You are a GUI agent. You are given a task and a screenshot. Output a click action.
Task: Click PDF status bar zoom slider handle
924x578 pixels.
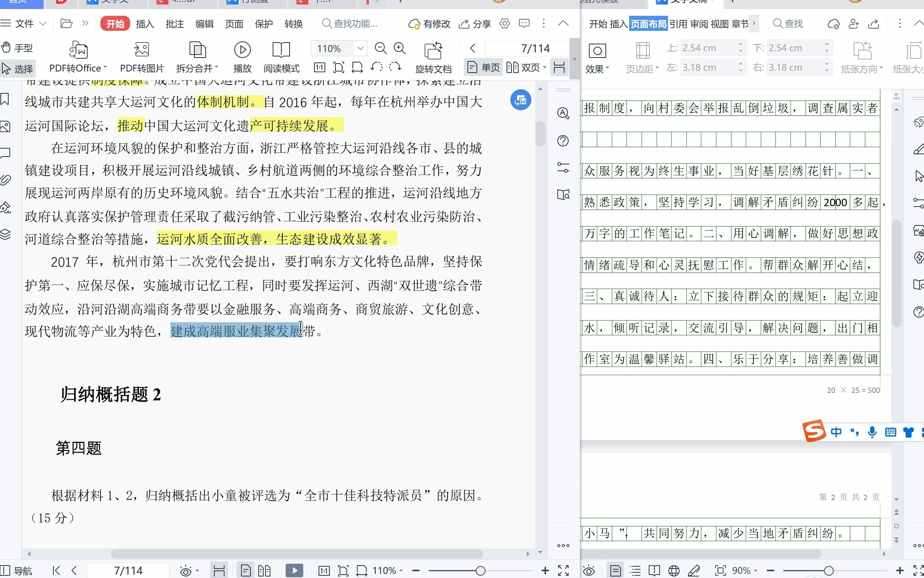tap(481, 571)
